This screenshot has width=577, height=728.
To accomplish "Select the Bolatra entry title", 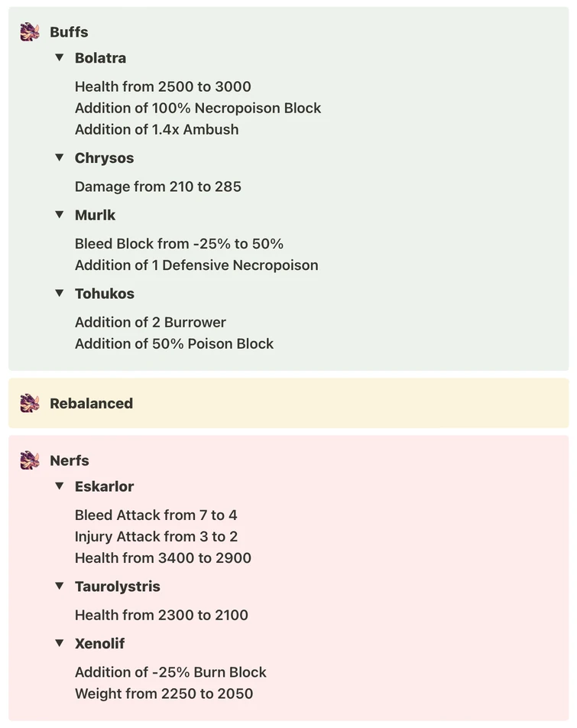I will tap(100, 58).
